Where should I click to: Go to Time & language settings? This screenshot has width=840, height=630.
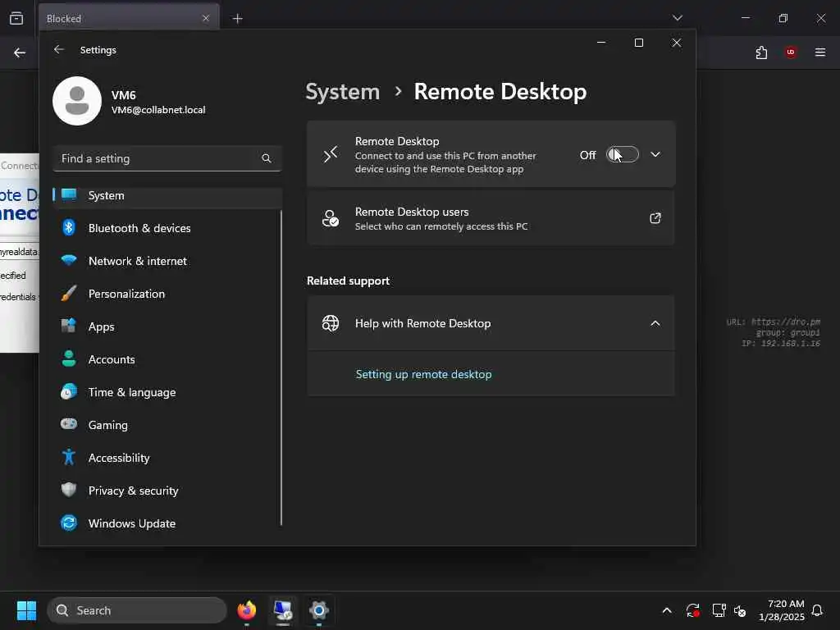tap(167, 392)
